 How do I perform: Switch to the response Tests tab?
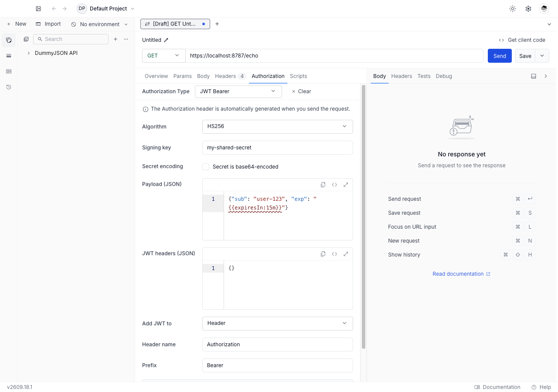click(424, 76)
